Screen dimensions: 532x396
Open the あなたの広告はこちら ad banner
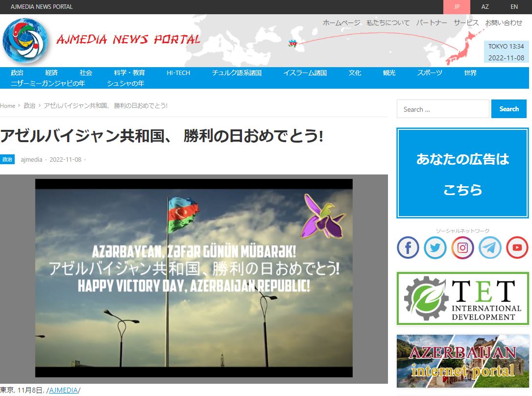pos(462,173)
